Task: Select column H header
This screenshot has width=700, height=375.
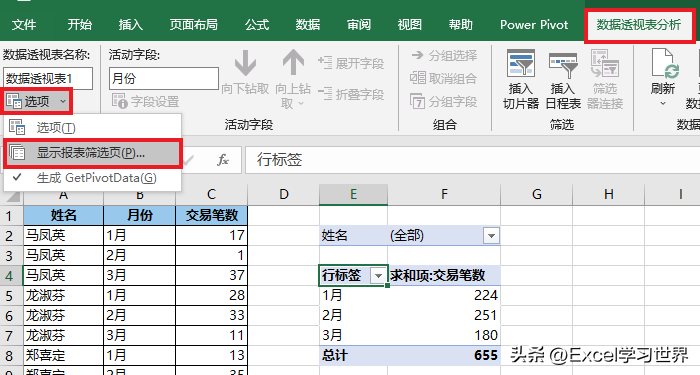Action: [x=608, y=194]
